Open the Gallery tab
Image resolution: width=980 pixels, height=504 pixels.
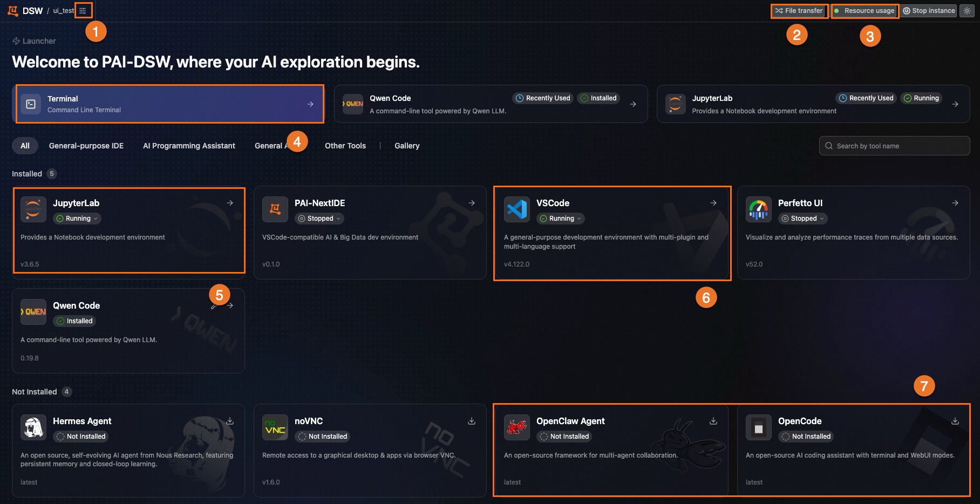pos(407,146)
